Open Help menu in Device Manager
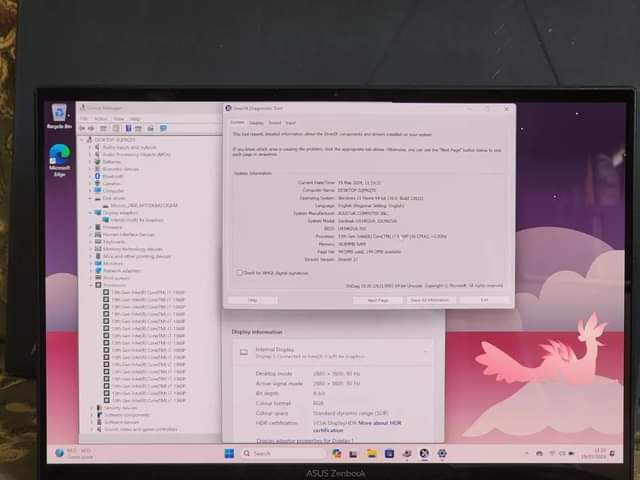Screen dimensions: 640x480 (x=136, y=119)
